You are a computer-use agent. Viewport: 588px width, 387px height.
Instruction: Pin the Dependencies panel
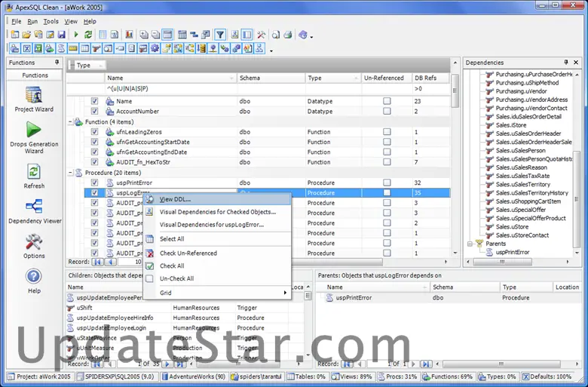click(x=566, y=63)
